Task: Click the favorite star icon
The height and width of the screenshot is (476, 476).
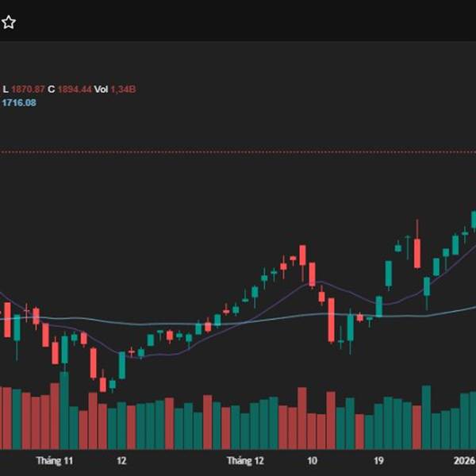Action: [9, 22]
